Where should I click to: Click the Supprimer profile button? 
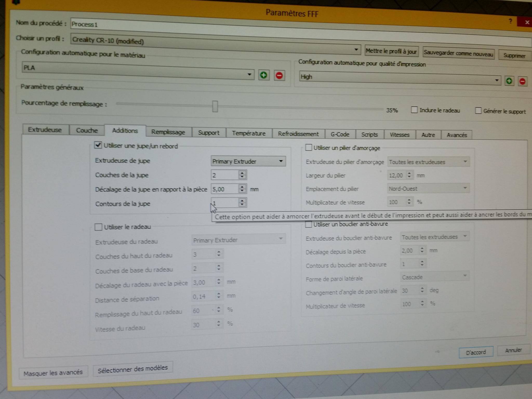(514, 55)
